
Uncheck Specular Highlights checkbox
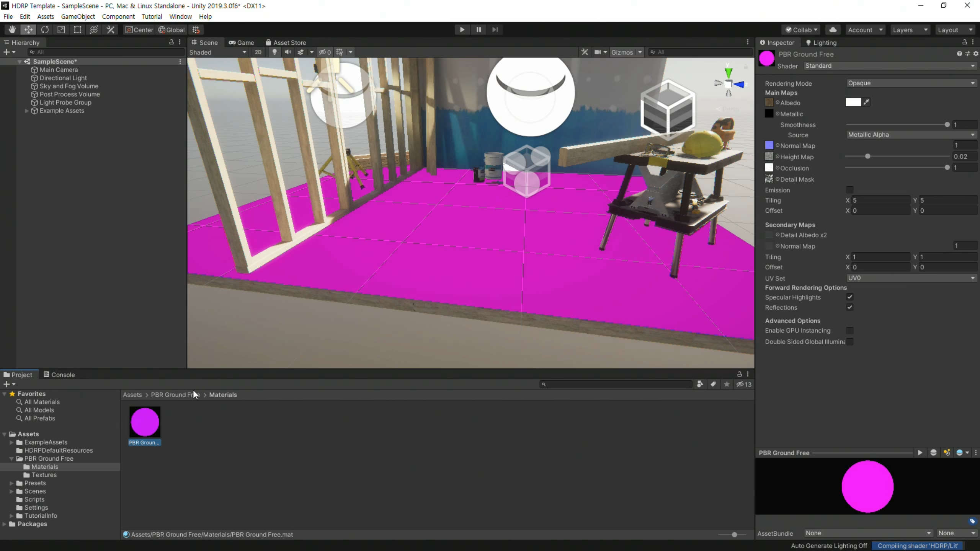[x=849, y=297]
